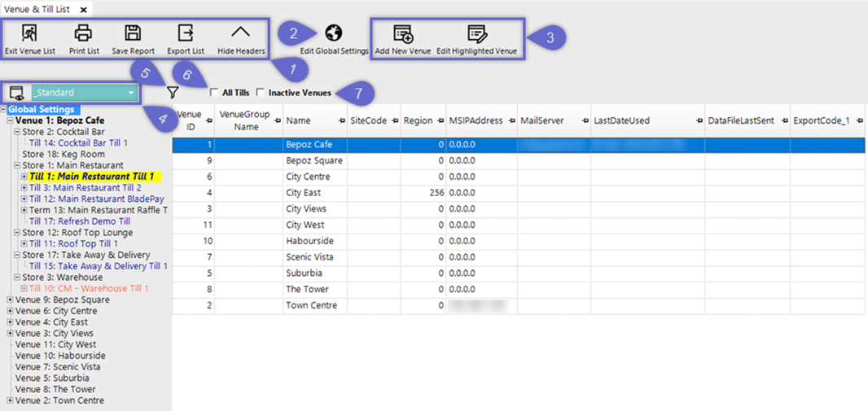The height and width of the screenshot is (411, 868).
Task: Hide headers using the chevron icon
Action: click(x=239, y=33)
